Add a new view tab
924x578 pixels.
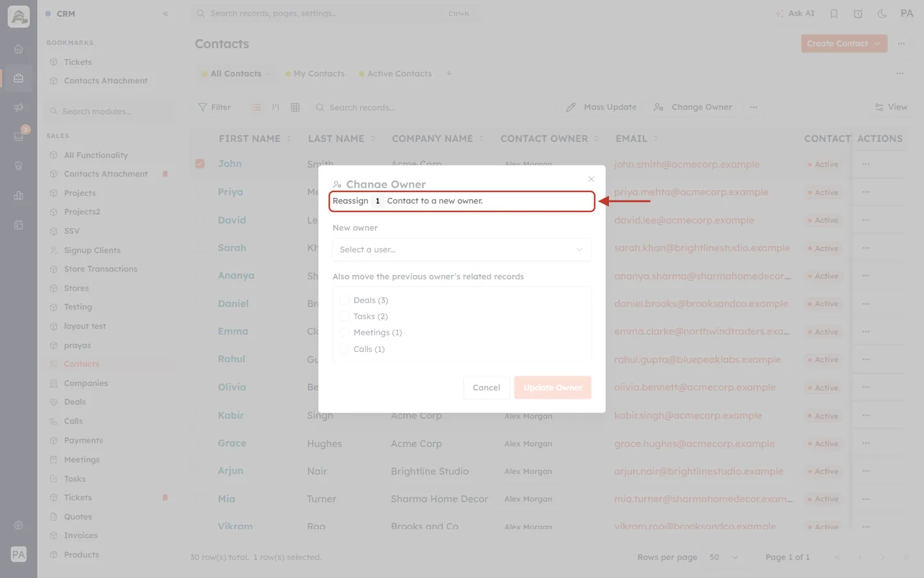[x=449, y=73]
